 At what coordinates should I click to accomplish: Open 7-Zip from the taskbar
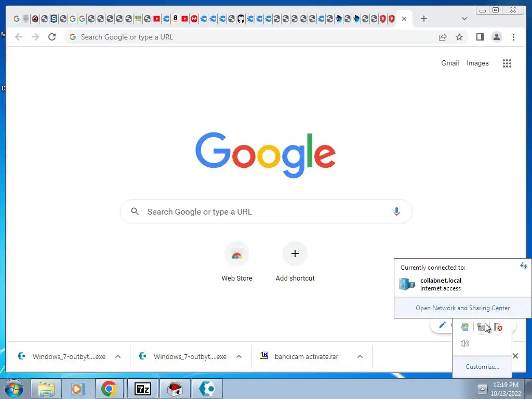coord(142,389)
